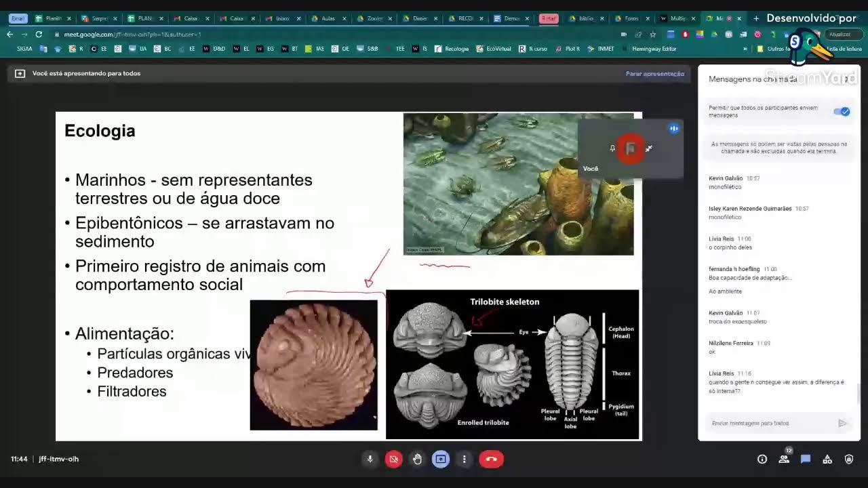Click the browser address bar URL

(x=132, y=34)
